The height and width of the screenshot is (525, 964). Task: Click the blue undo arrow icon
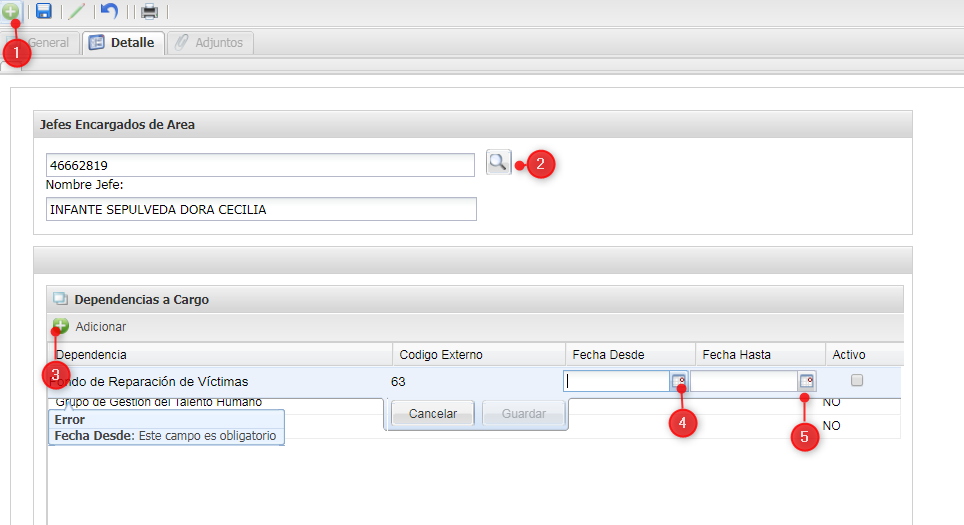pyautogui.click(x=109, y=12)
